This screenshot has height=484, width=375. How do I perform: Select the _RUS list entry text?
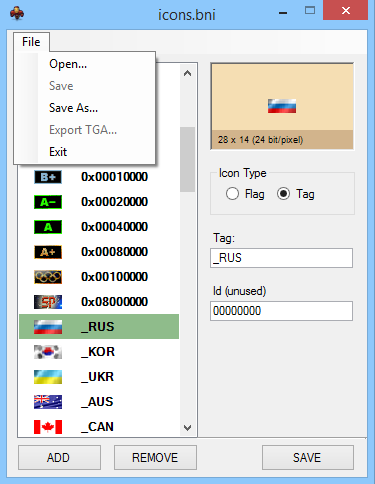click(x=98, y=327)
